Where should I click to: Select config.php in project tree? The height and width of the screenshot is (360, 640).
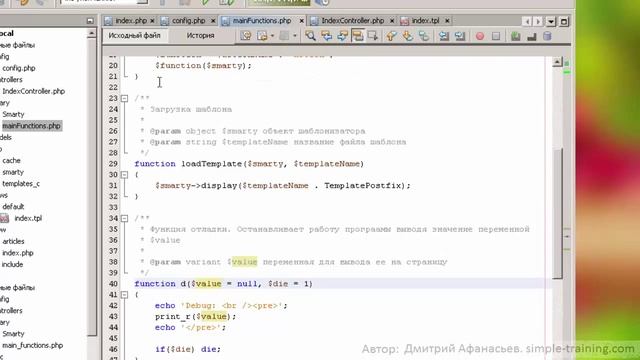(19, 68)
